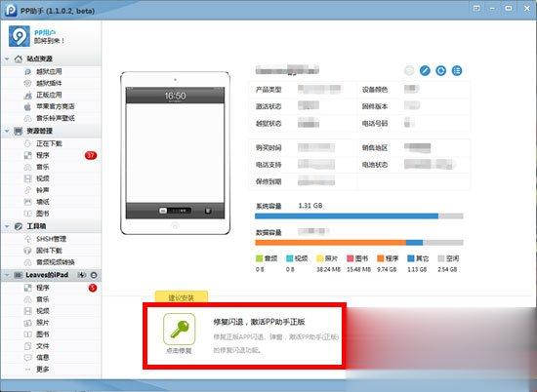Click the red 37 badge on 程序
This screenshot has width=537, height=392.
coord(91,155)
